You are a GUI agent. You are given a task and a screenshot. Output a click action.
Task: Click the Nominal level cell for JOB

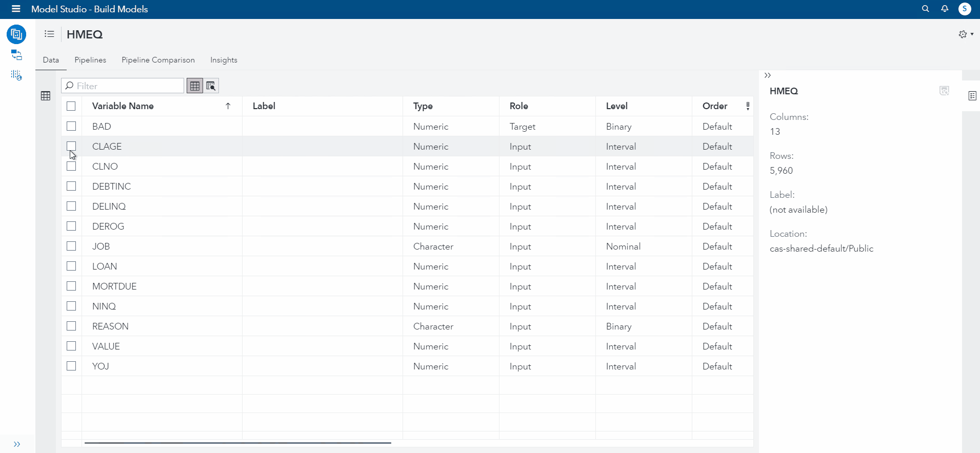point(644,246)
